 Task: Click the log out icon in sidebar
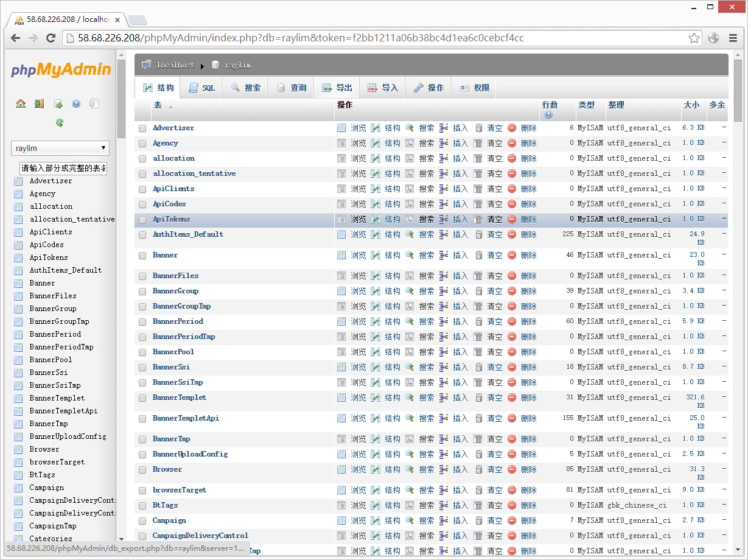coord(39,103)
